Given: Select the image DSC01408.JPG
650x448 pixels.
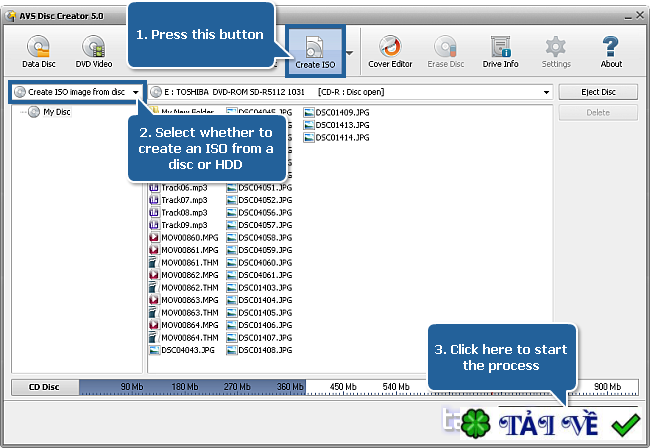Looking at the screenshot, I should pos(260,350).
